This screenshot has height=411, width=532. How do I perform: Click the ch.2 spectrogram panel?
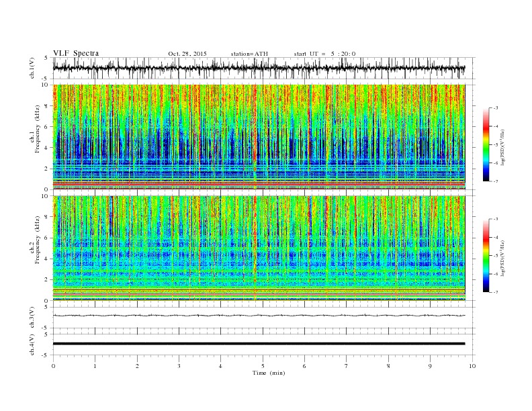(259, 248)
